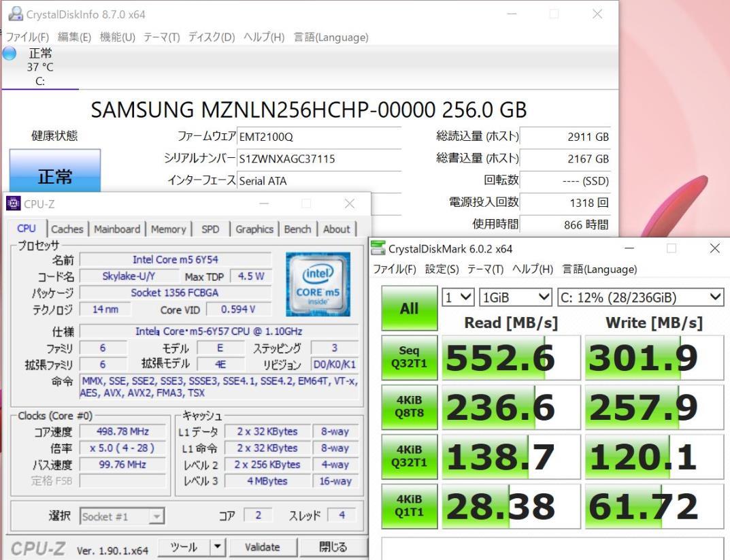This screenshot has height=560, width=730.
Task: Switch to the Mainboard tab in CPU-Z
Action: pos(117,229)
